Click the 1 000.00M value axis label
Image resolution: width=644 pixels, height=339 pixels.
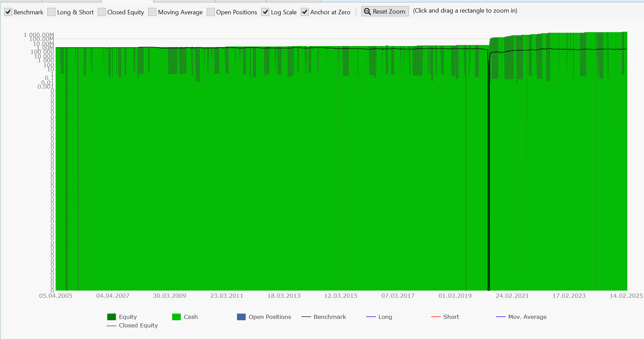click(39, 35)
